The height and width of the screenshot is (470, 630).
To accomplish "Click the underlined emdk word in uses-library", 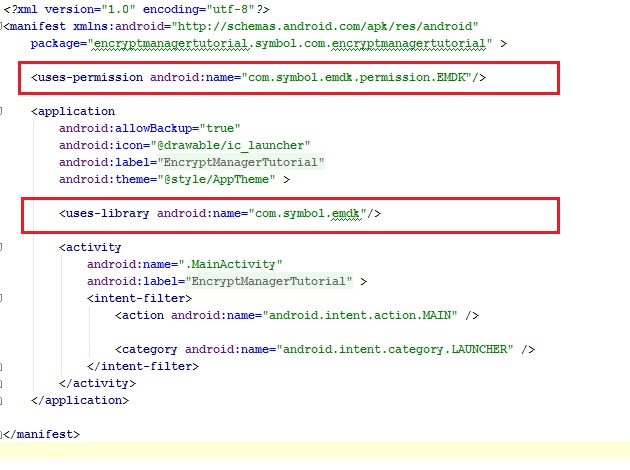I will click(x=352, y=214).
